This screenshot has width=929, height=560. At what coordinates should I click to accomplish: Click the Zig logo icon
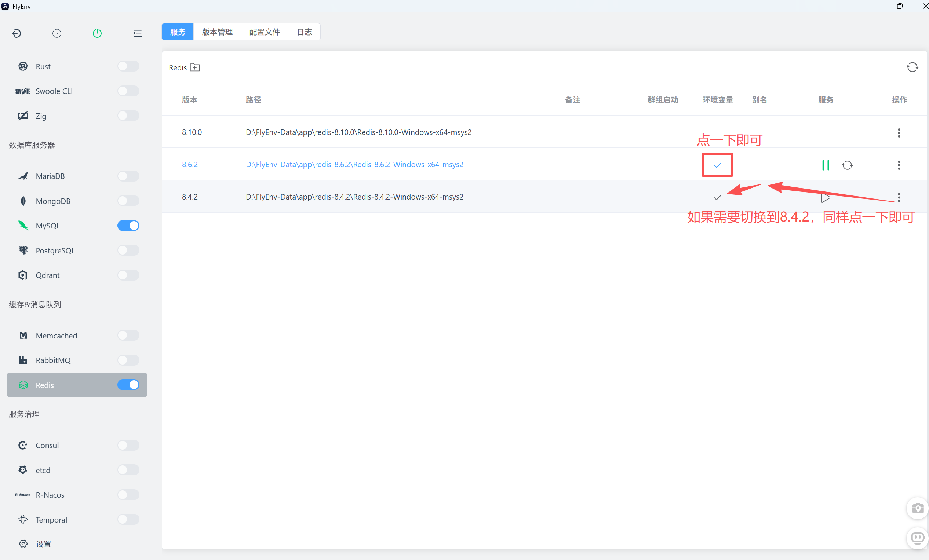[x=23, y=116]
